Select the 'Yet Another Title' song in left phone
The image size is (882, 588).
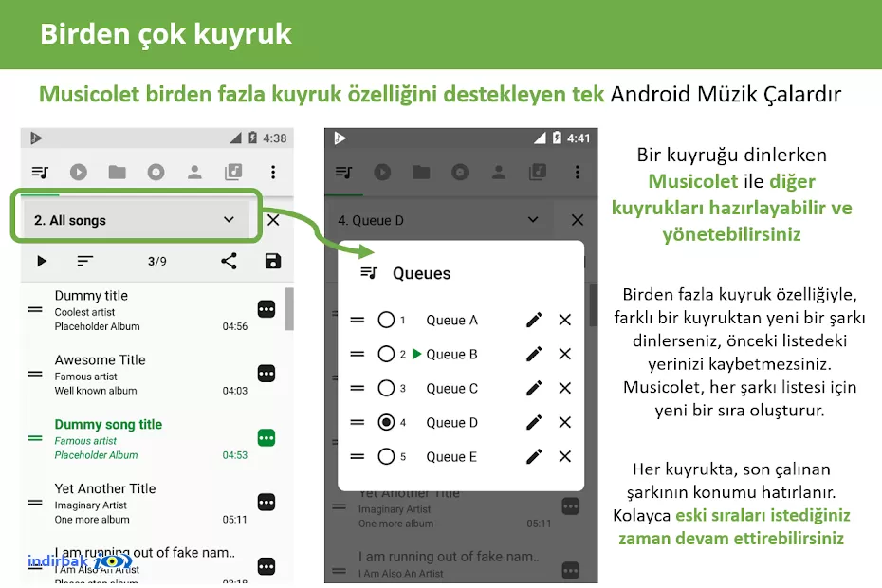pyautogui.click(x=153, y=503)
